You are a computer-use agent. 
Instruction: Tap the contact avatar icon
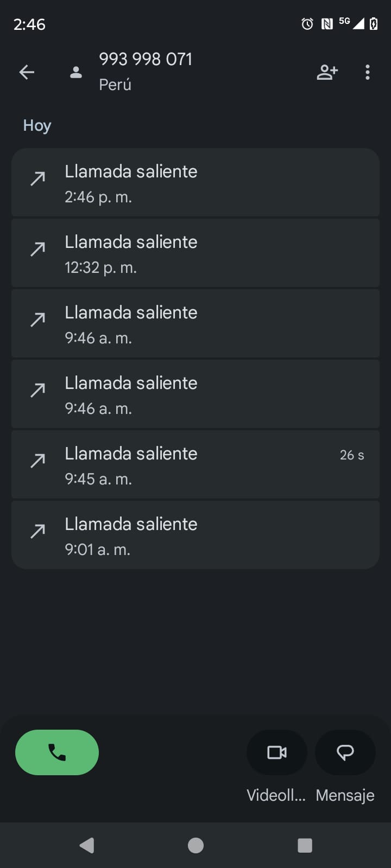76,72
